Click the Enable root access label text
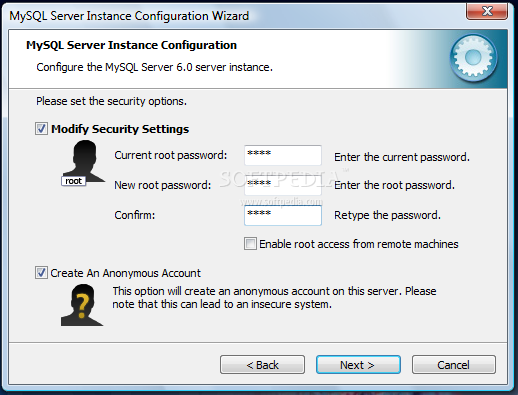This screenshot has height=395, width=518. [359, 244]
